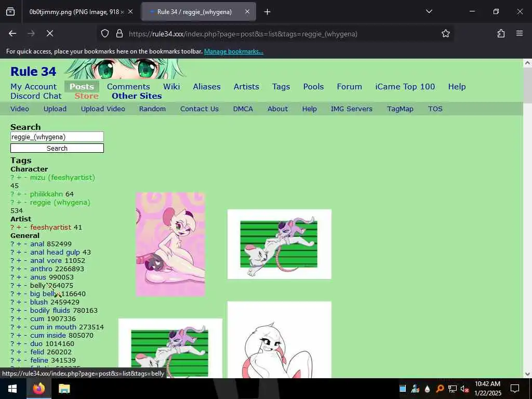The height and width of the screenshot is (399, 532).
Task: Open the DMCA page
Action: tap(243, 109)
